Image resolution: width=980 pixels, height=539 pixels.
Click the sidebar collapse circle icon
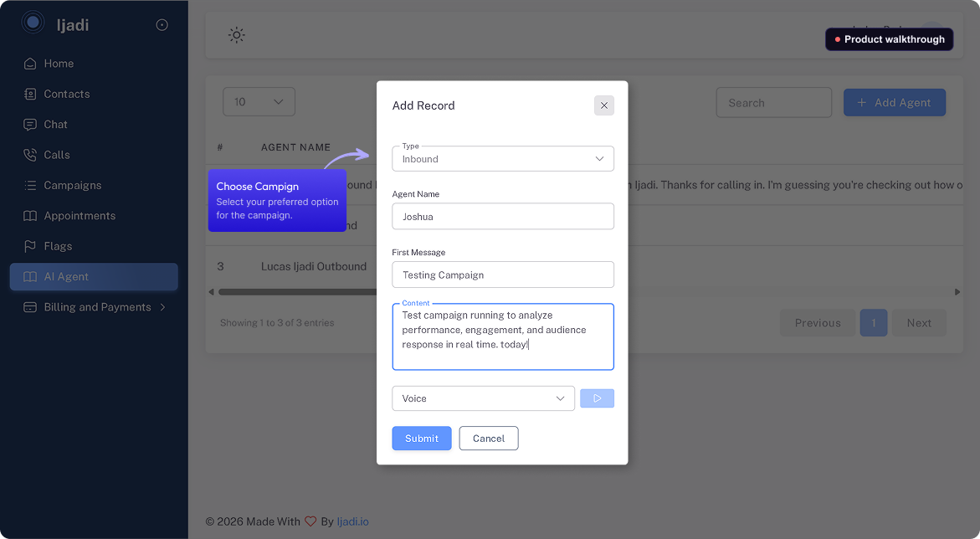tap(162, 25)
